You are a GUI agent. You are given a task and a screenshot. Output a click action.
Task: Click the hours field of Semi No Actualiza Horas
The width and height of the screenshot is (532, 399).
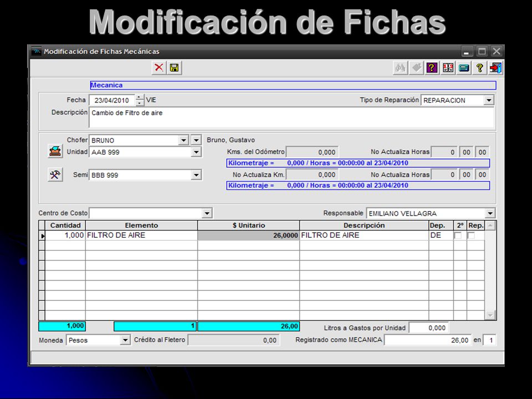click(x=443, y=175)
